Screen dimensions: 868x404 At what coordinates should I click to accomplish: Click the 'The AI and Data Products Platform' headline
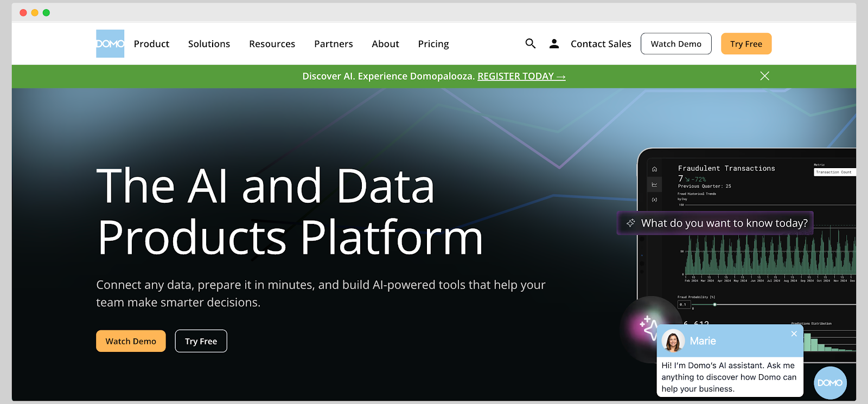290,211
